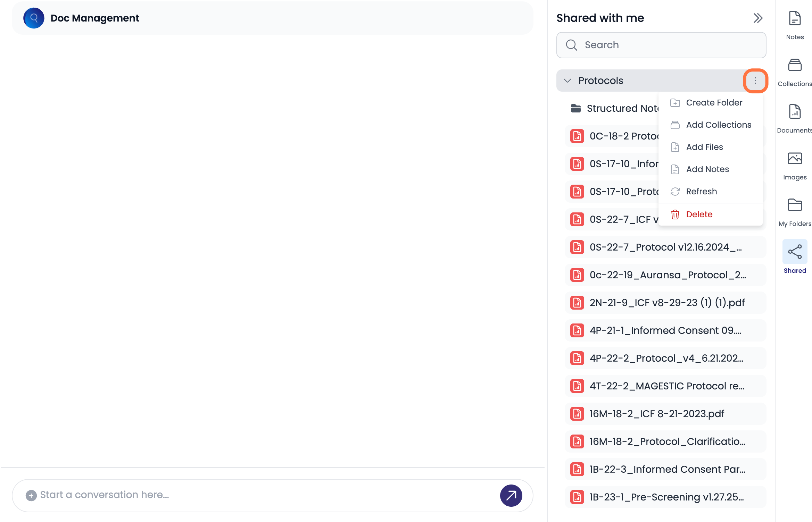The width and height of the screenshot is (812, 522).
Task: Open 4P-22-2_Protocol_v4 file
Action: coord(665,358)
